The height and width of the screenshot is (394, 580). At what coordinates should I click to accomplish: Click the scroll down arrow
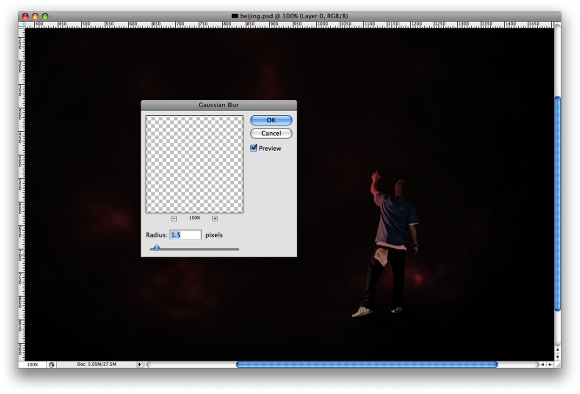click(x=557, y=357)
